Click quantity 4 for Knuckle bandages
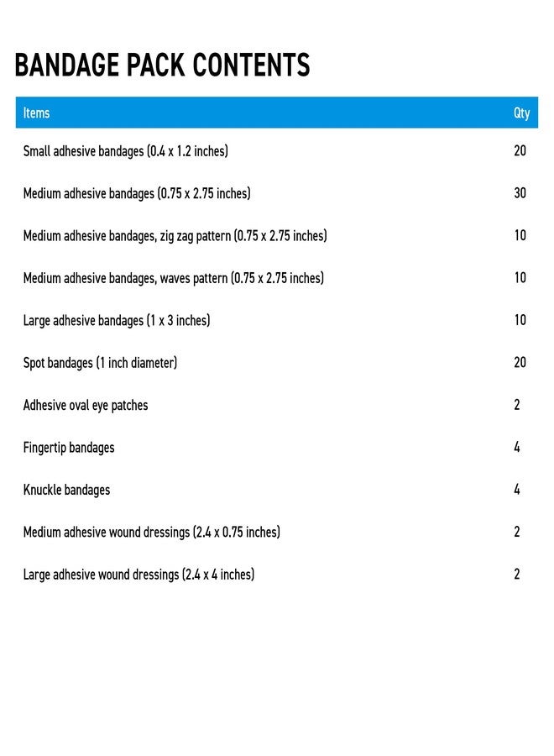This screenshot has width=554, height=756. 517,490
